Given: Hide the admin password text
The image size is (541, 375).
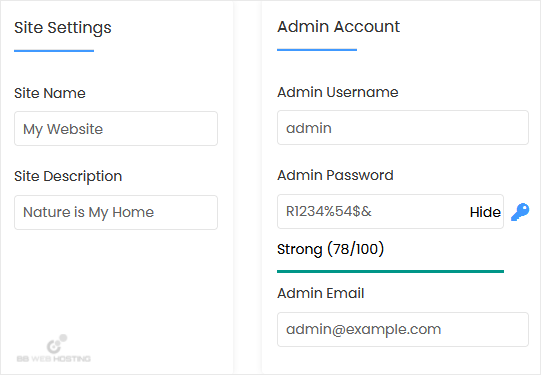Looking at the screenshot, I should click(485, 212).
